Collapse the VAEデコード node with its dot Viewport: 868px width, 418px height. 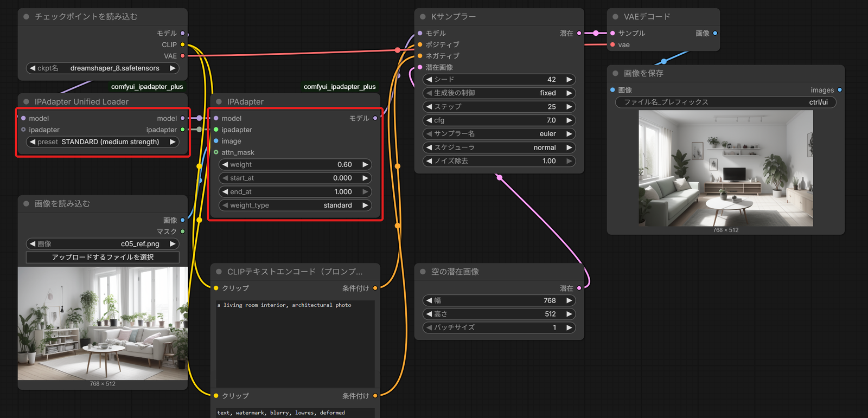click(615, 17)
